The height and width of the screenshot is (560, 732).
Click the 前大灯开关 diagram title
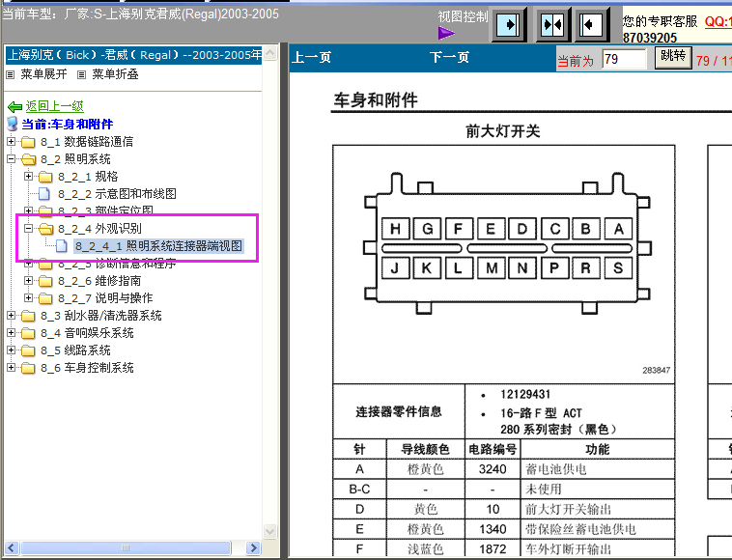(503, 131)
